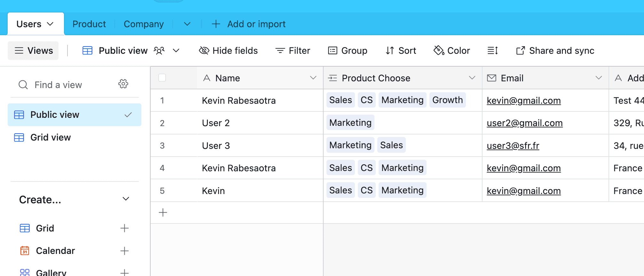
Task: Open the Product Choose column menu
Action: pos(472,78)
